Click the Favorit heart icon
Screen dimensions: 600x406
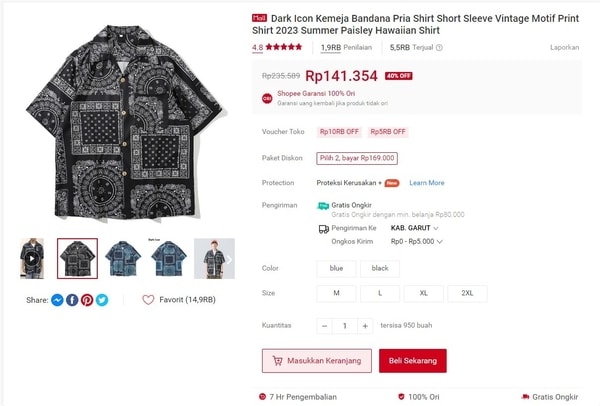point(148,300)
